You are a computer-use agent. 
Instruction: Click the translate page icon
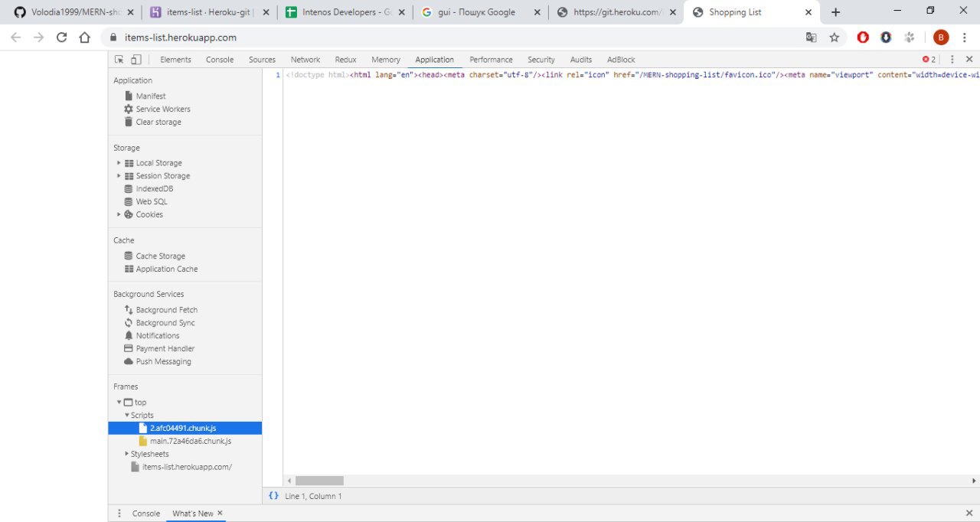(x=812, y=38)
